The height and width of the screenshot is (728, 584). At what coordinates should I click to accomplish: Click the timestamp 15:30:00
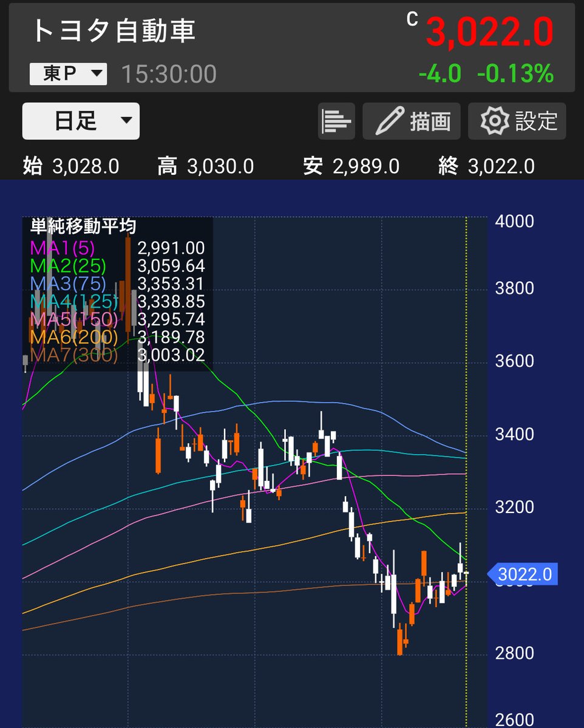pos(169,74)
